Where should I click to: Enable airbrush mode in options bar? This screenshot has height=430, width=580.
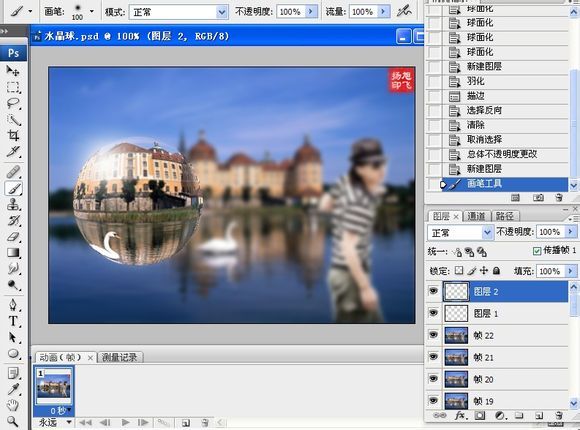coord(404,11)
